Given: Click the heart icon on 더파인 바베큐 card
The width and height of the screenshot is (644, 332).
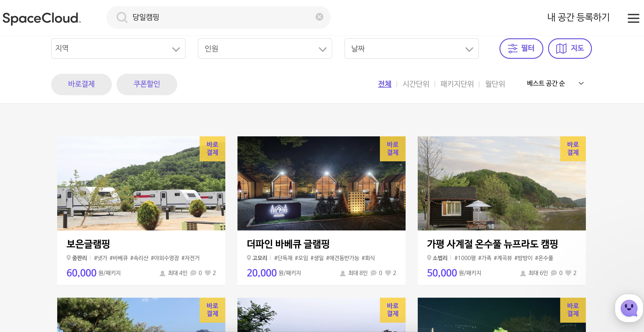Looking at the screenshot, I should [x=388, y=273].
